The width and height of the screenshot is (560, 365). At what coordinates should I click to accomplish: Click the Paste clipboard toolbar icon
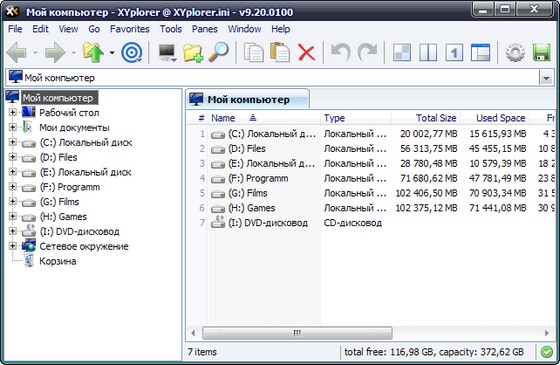(x=280, y=52)
